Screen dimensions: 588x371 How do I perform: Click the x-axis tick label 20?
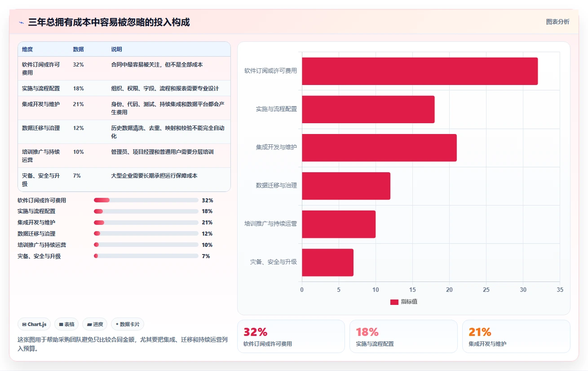tap(449, 290)
